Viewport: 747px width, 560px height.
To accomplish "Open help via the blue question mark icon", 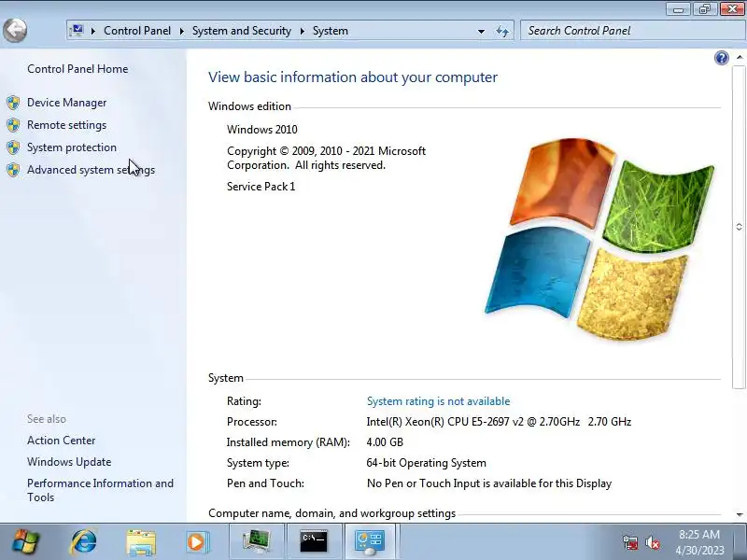I will 721,58.
